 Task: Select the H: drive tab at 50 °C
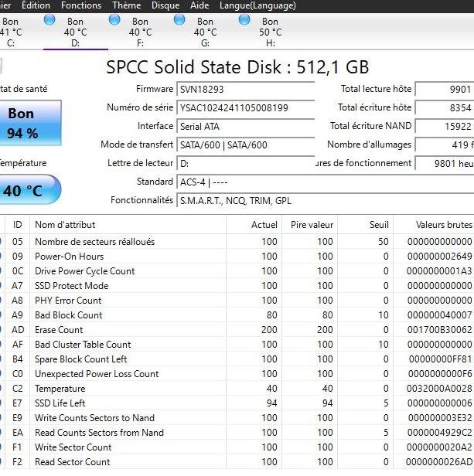point(271,32)
